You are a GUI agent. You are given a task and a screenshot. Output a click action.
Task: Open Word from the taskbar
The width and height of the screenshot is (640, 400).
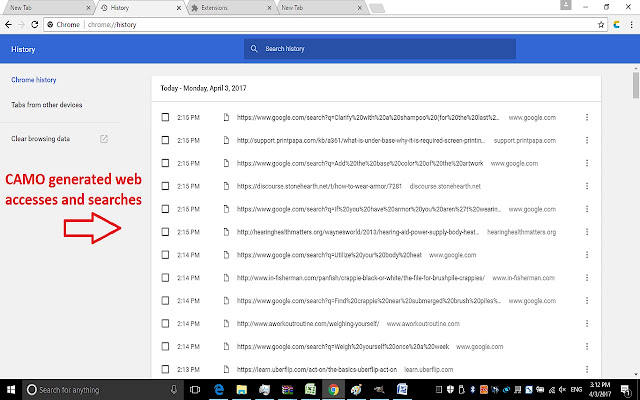(402, 389)
